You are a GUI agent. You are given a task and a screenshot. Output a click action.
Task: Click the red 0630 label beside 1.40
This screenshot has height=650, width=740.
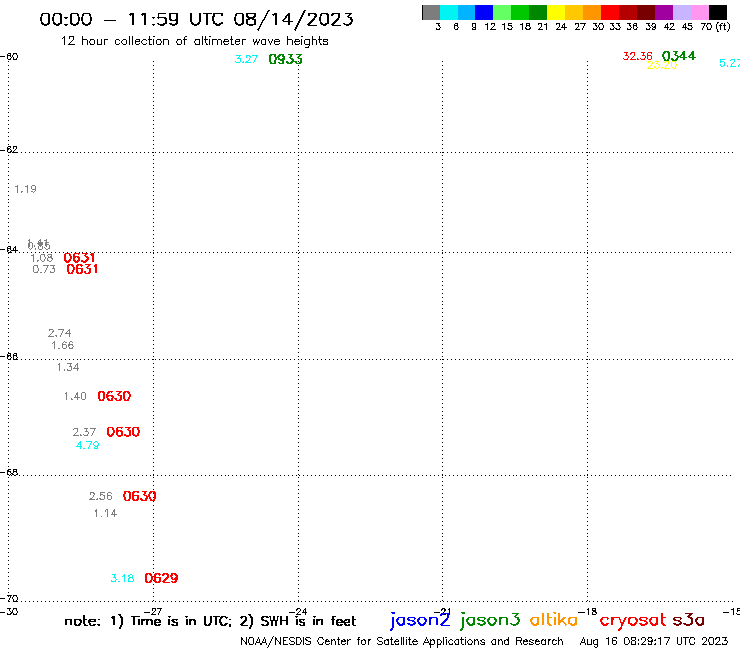click(114, 396)
